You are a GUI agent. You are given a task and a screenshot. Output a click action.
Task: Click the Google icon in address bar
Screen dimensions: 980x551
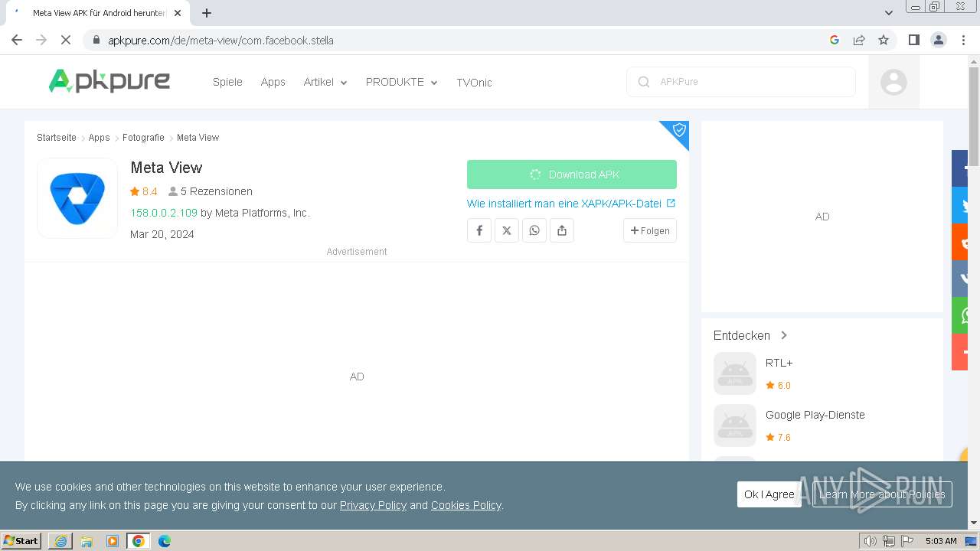(835, 40)
